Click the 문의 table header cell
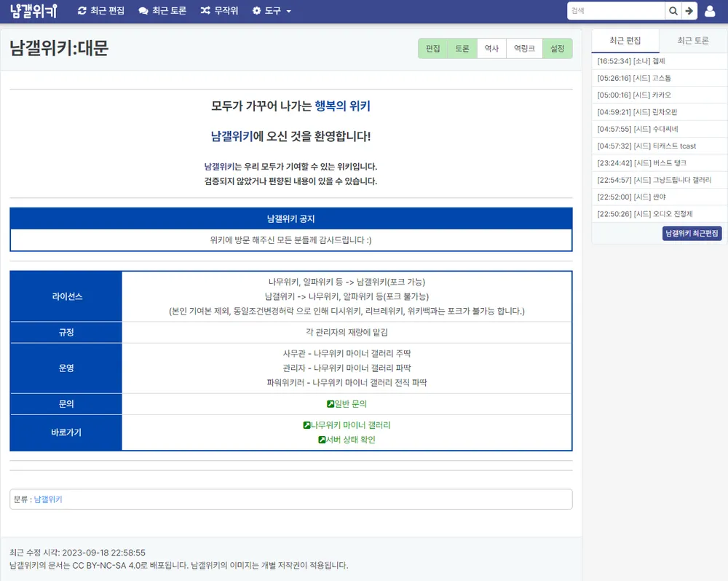This screenshot has width=728, height=581. tap(66, 404)
